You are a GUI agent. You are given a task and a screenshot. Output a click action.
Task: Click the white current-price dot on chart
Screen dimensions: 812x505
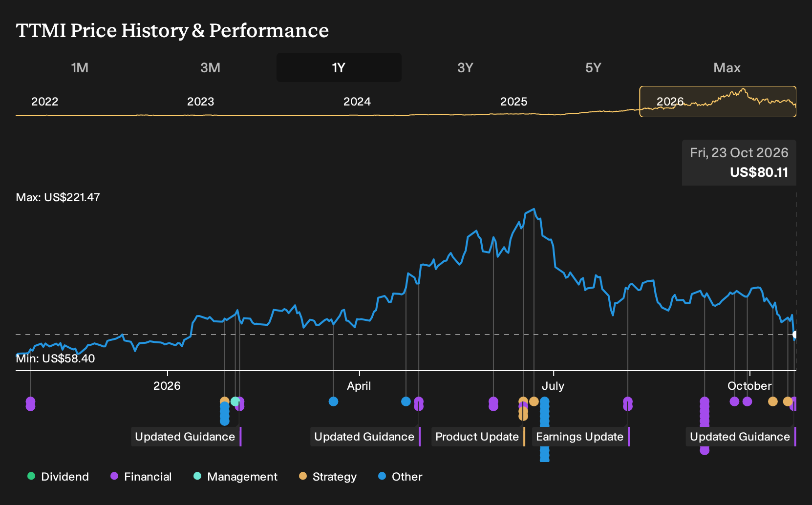point(795,335)
